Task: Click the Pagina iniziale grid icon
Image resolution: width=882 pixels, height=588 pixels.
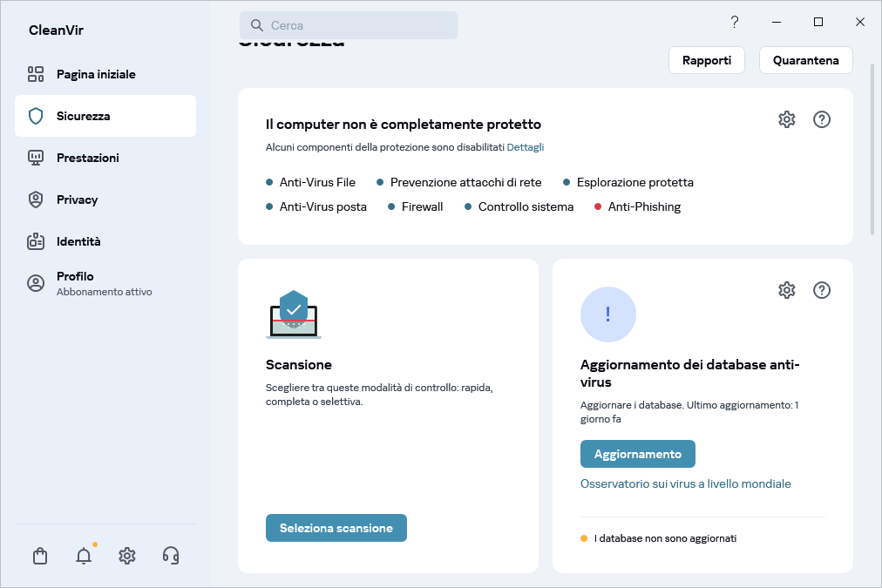Action: click(x=36, y=74)
